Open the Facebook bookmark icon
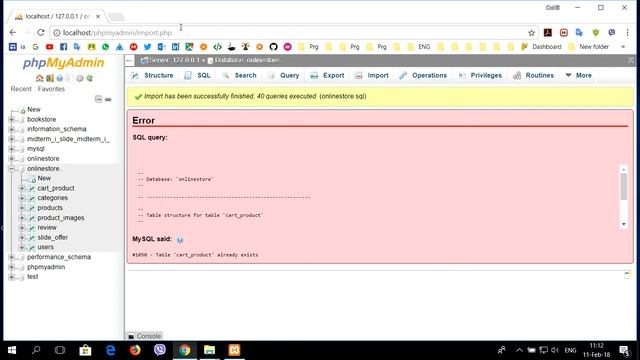The image size is (640, 360). (x=63, y=47)
